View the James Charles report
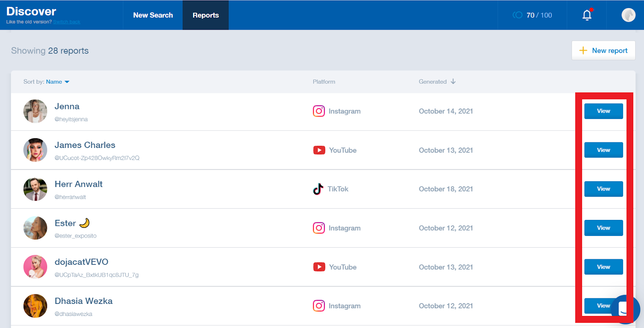 point(603,150)
